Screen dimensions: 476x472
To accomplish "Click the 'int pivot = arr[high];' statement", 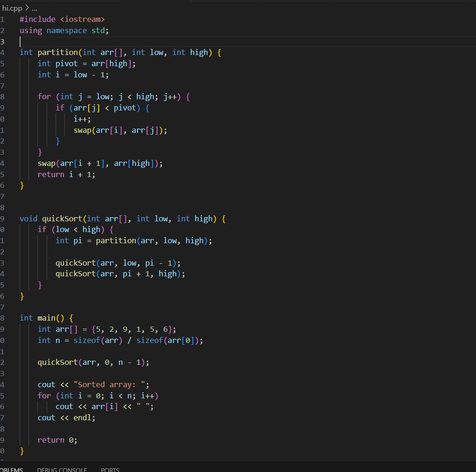I will 87,64.
